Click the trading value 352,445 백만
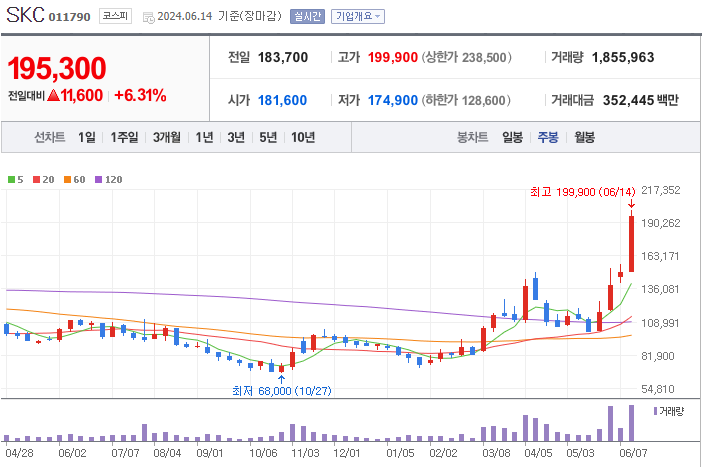The height and width of the screenshot is (467, 702). pyautogui.click(x=641, y=100)
